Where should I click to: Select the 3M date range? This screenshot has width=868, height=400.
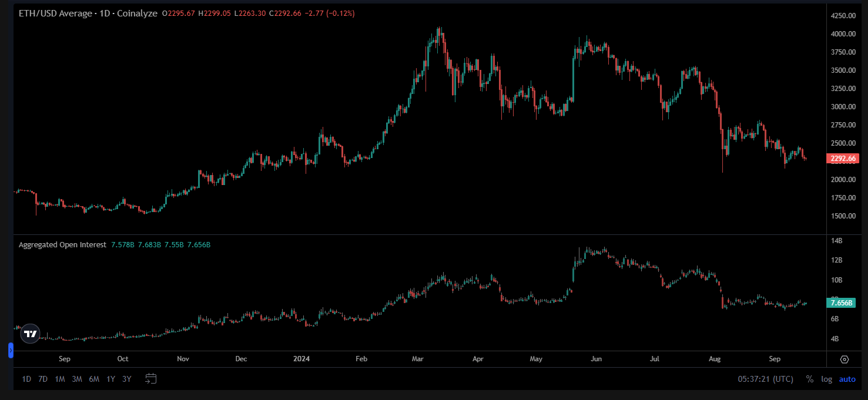pos(76,379)
